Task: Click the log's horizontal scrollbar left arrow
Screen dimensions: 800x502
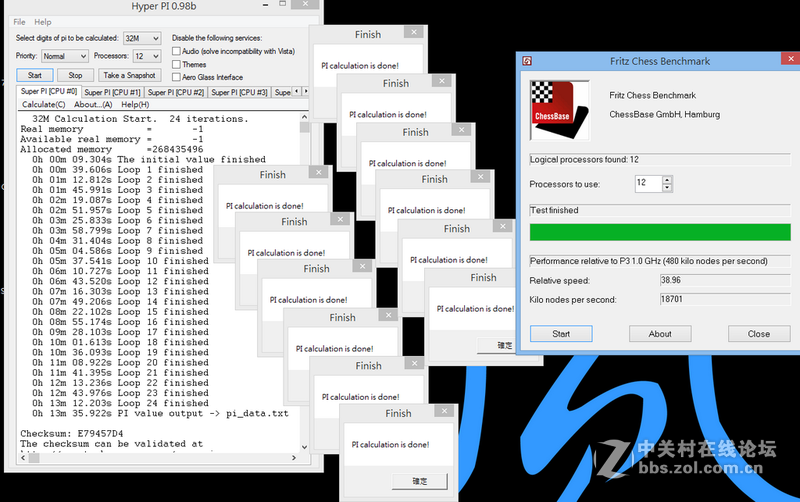Action: pyautogui.click(x=23, y=458)
